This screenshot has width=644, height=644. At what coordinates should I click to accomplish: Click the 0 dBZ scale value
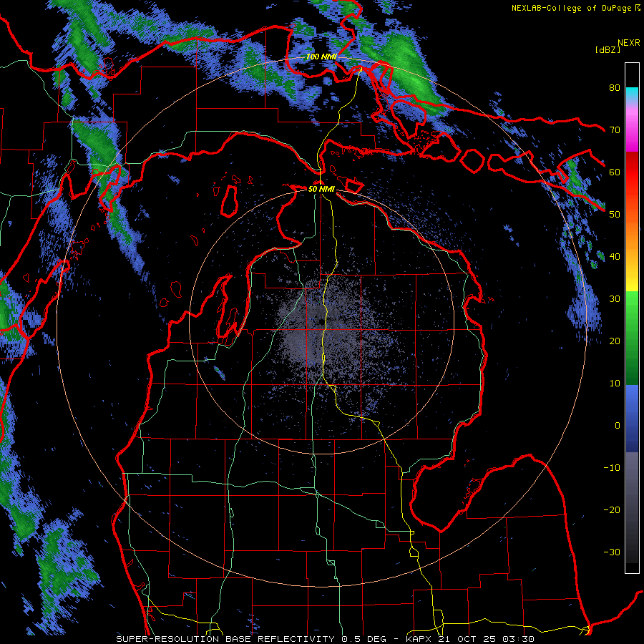pos(618,426)
